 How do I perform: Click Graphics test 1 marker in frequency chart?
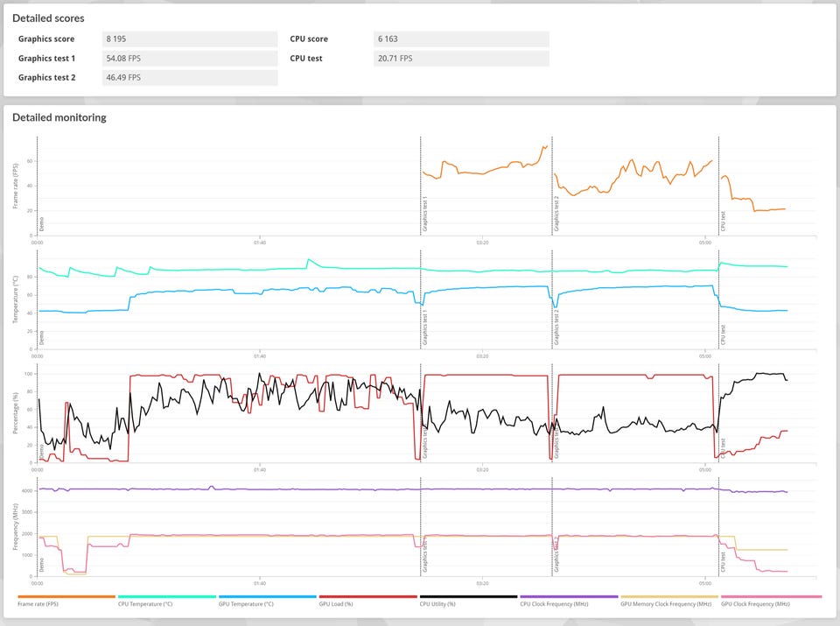[x=425, y=555]
